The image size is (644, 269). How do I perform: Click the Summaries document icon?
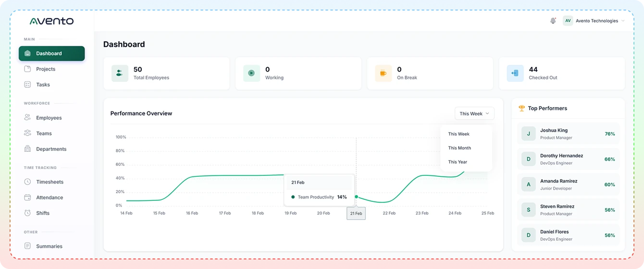pos(27,246)
